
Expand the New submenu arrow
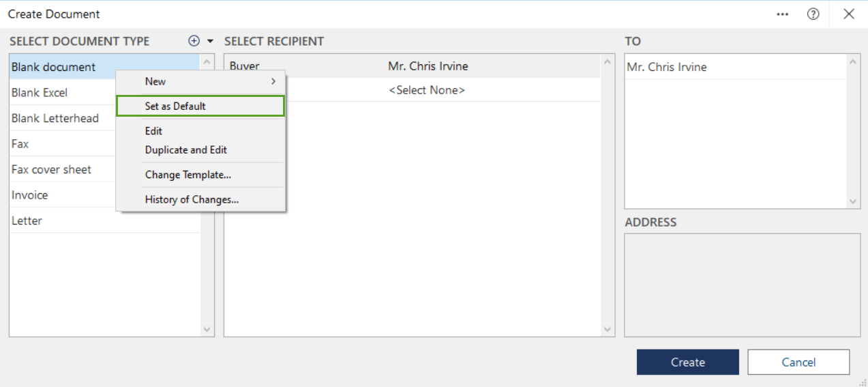point(273,81)
